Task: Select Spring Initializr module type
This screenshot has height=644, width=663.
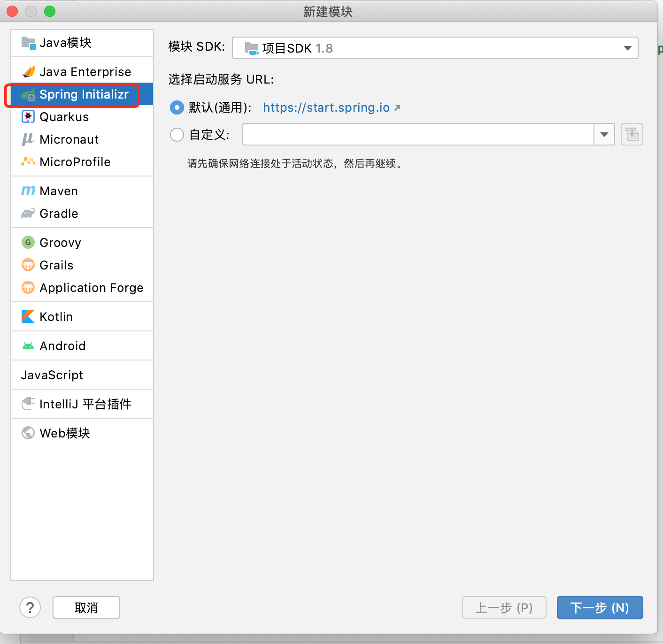Action: [82, 94]
